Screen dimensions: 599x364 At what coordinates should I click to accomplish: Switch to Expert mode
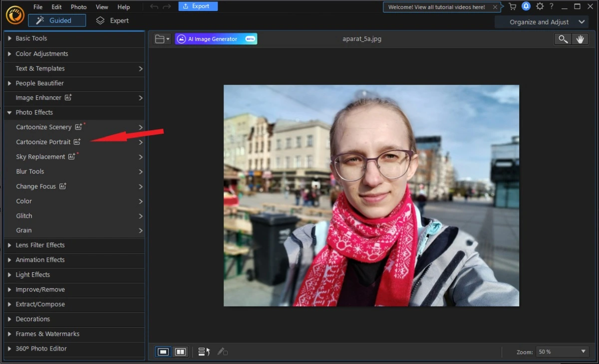click(112, 20)
